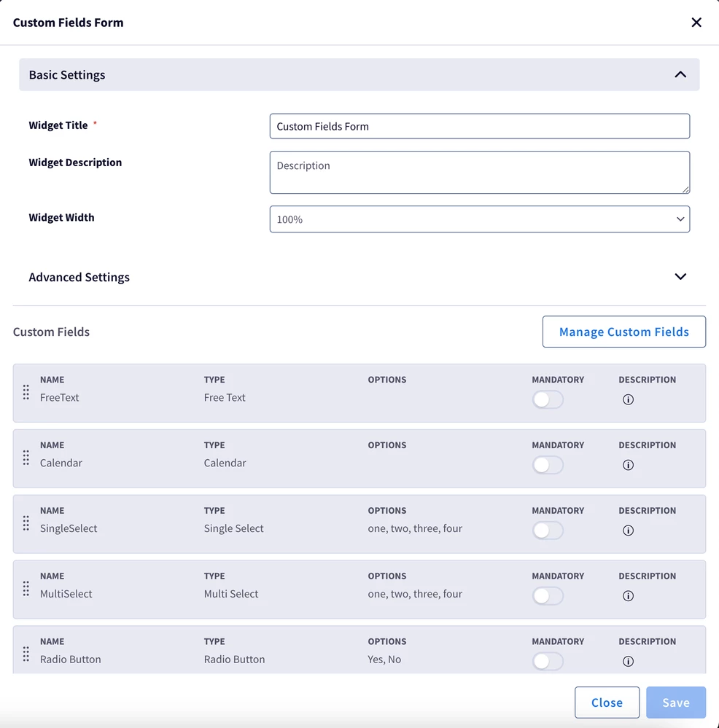719x728 pixels.
Task: Show description info for MultiSelect field
Action: pyautogui.click(x=628, y=595)
